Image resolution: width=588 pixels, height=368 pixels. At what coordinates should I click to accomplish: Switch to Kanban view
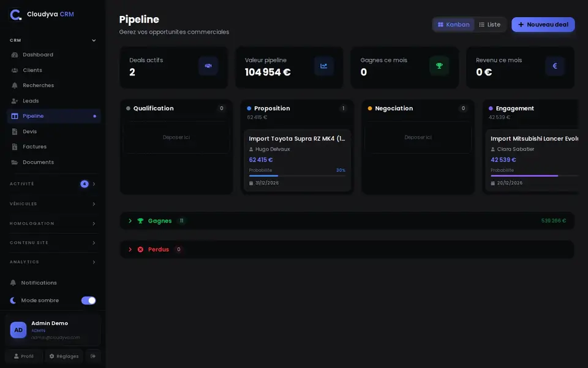click(x=454, y=25)
